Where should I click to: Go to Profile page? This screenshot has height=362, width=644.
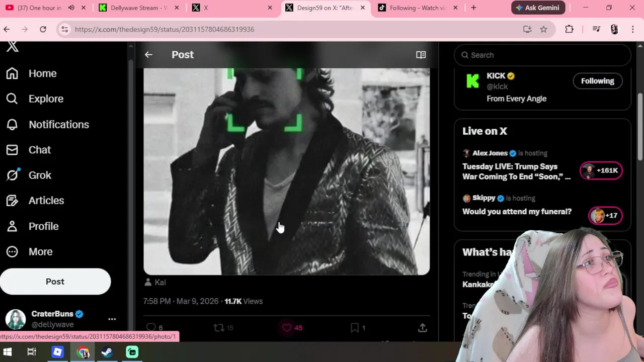[32, 226]
